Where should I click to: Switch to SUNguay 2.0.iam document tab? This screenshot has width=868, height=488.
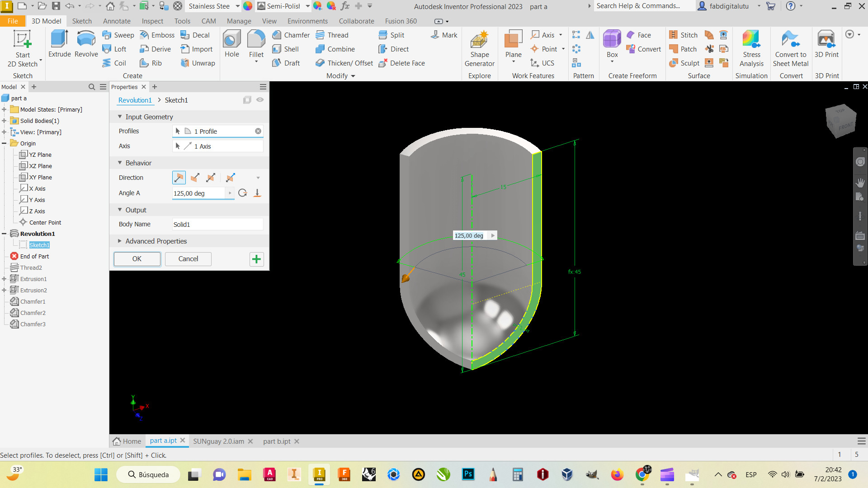(218, 441)
